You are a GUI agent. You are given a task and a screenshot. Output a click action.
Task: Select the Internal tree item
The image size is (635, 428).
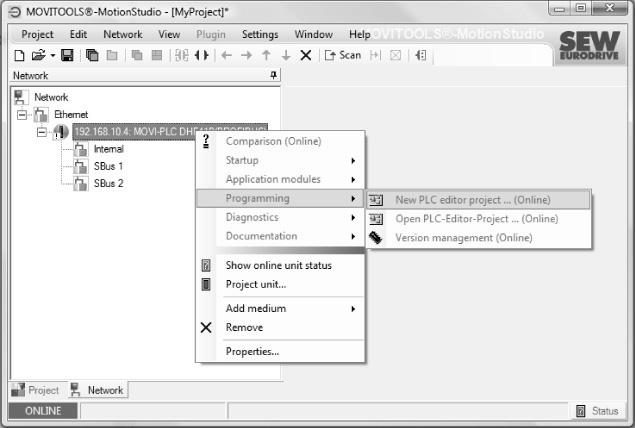(x=108, y=149)
